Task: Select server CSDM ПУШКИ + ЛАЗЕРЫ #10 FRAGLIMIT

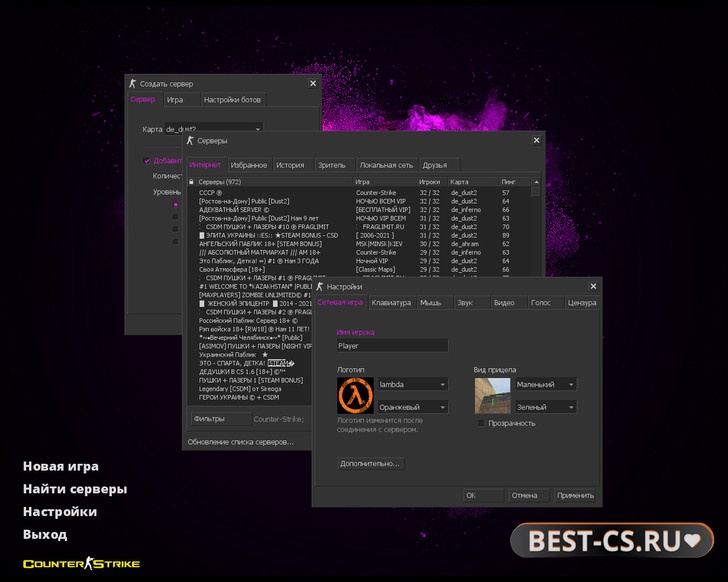Action: (358, 227)
